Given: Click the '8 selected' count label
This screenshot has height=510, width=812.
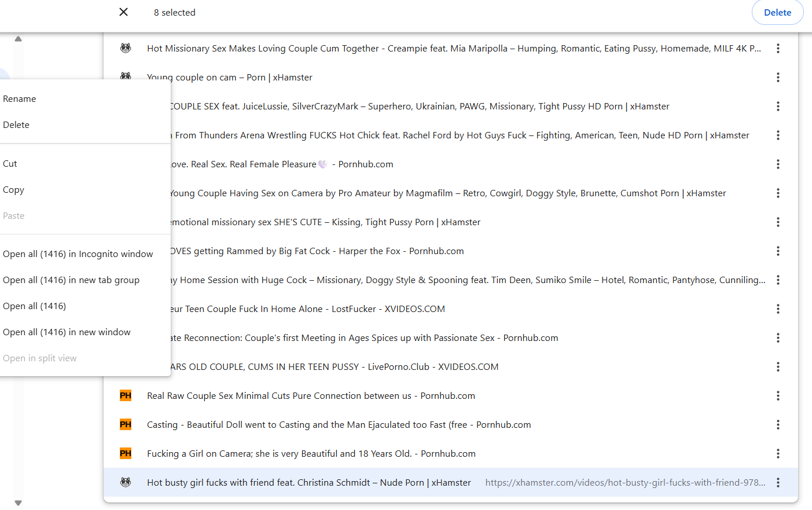Looking at the screenshot, I should pos(175,13).
